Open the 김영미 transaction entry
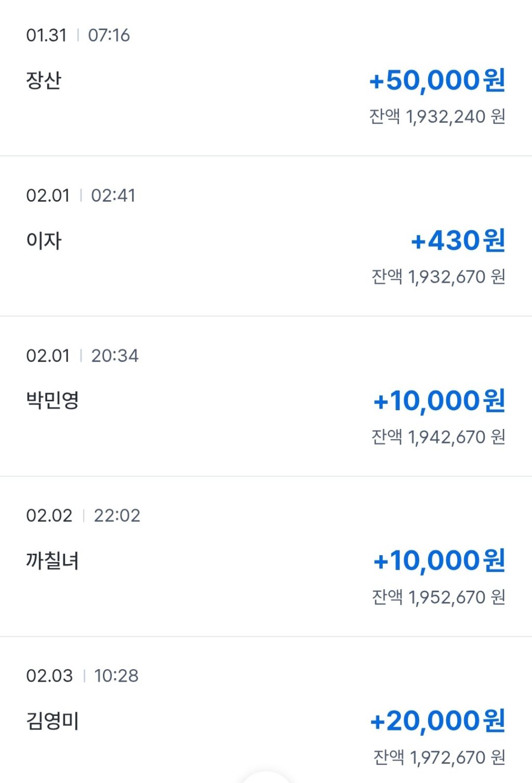532x783 pixels. click(x=52, y=721)
